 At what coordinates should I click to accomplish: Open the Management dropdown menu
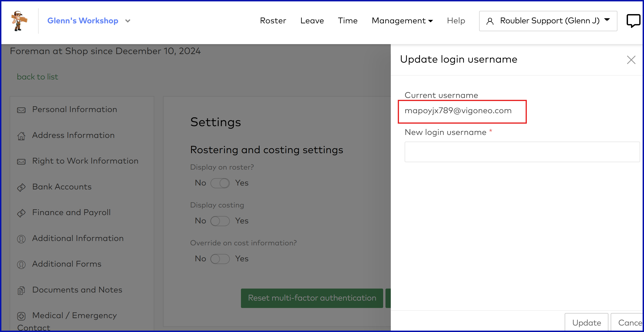click(x=402, y=21)
